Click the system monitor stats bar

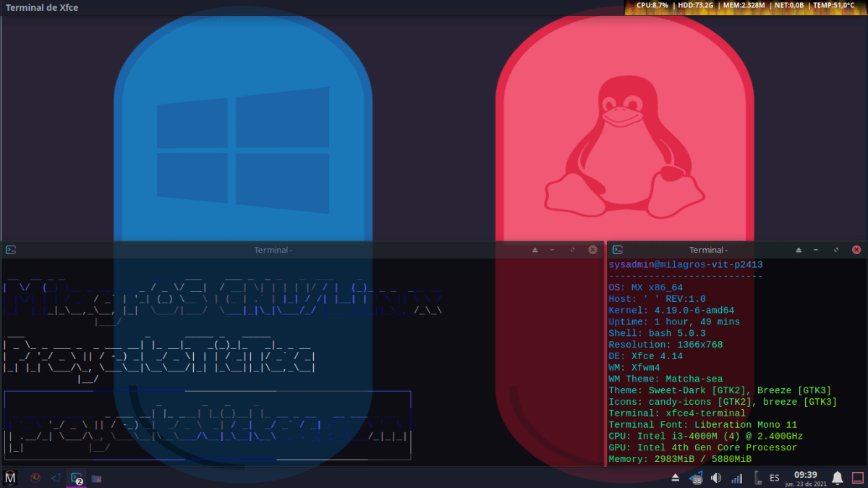(x=745, y=5)
